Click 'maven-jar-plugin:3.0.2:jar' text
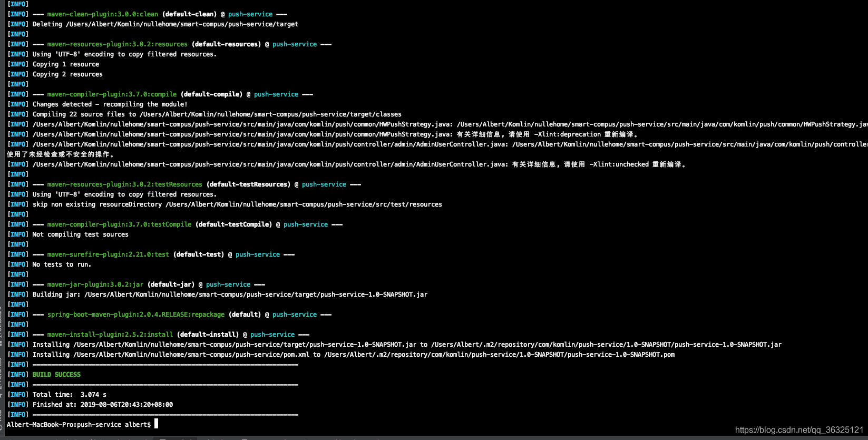868x440 pixels. 95,285
